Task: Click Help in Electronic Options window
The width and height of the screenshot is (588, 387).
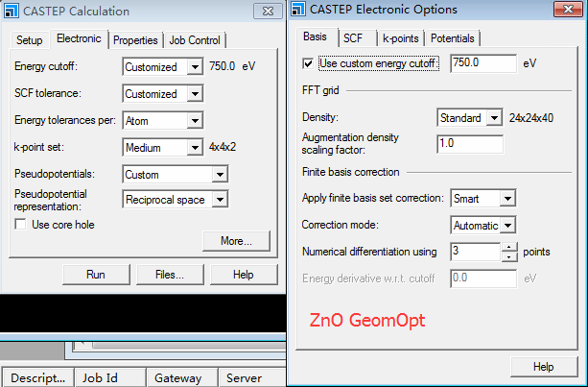Action: click(543, 367)
